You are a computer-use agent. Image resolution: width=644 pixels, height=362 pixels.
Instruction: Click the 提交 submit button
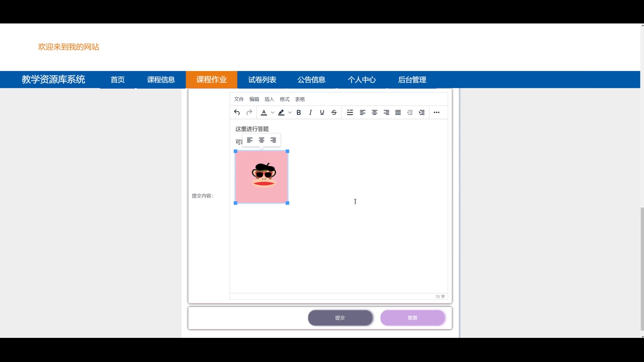(x=340, y=318)
